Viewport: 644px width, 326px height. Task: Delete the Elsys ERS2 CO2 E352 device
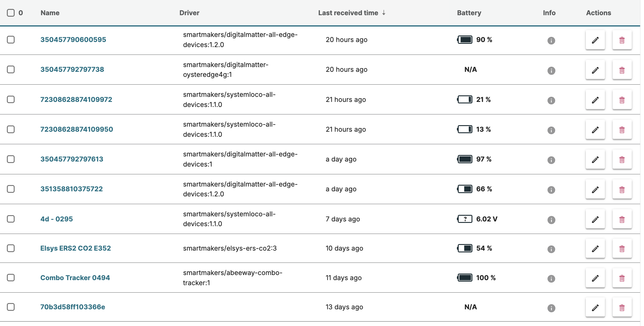click(622, 249)
